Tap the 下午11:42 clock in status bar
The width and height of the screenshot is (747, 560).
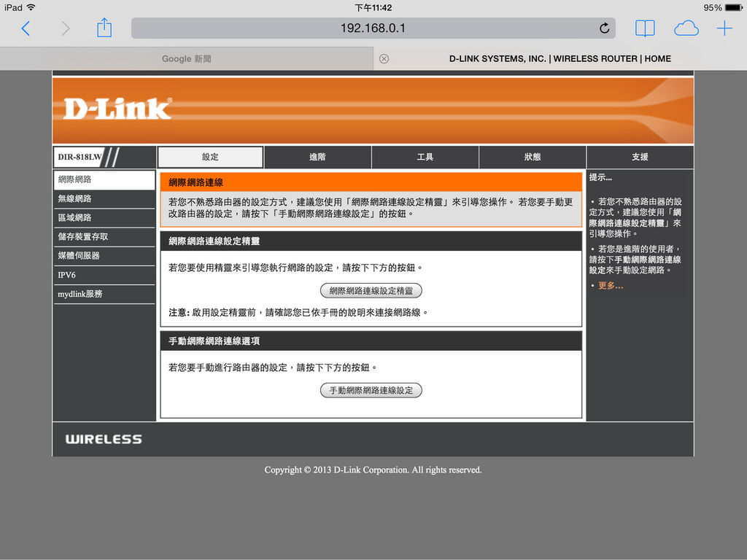pos(373,7)
